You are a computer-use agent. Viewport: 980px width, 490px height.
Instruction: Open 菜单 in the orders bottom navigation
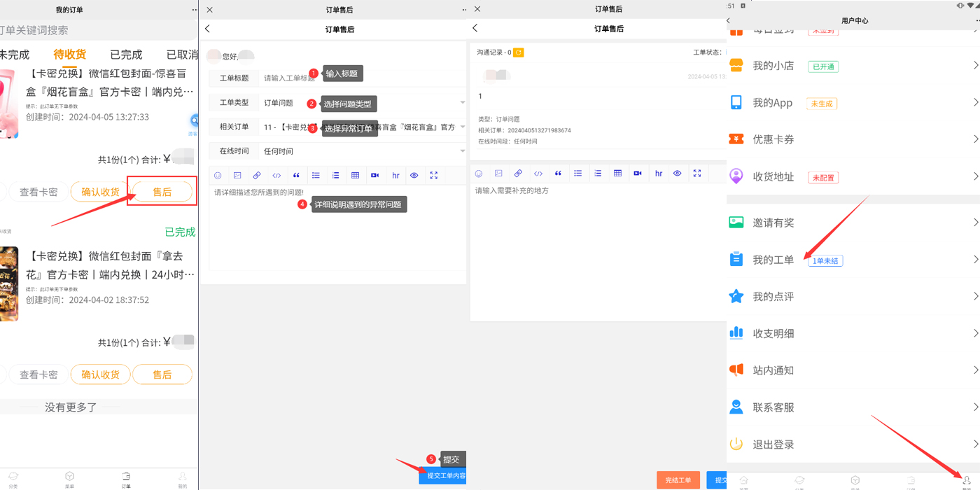tap(69, 479)
